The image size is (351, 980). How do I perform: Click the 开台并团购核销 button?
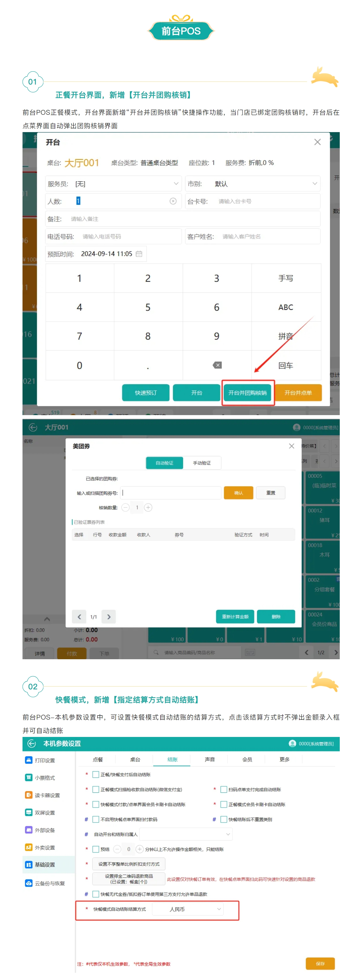coord(247,393)
